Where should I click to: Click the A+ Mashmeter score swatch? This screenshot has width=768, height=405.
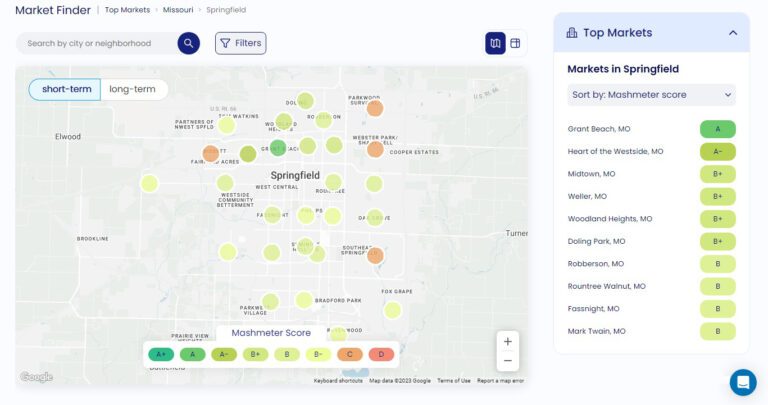pyautogui.click(x=160, y=353)
